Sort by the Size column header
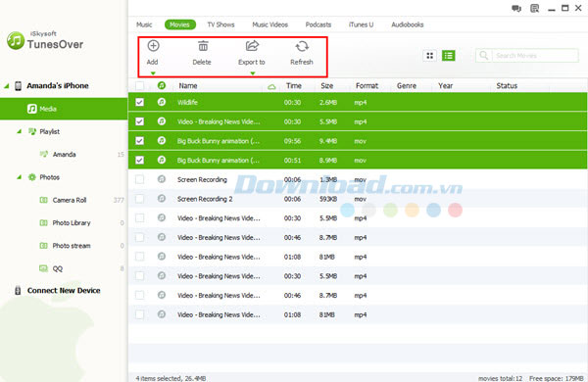Viewport: 588px width, 382px height. [x=327, y=86]
